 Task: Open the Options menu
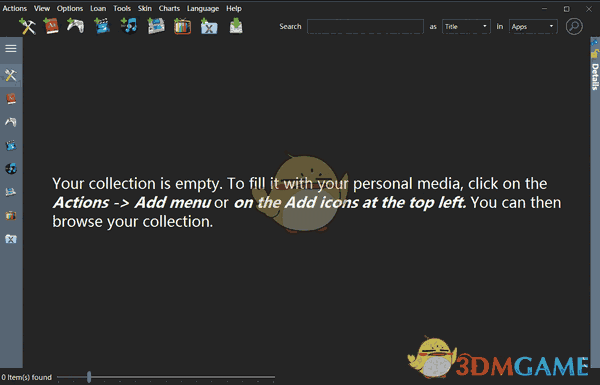click(70, 8)
